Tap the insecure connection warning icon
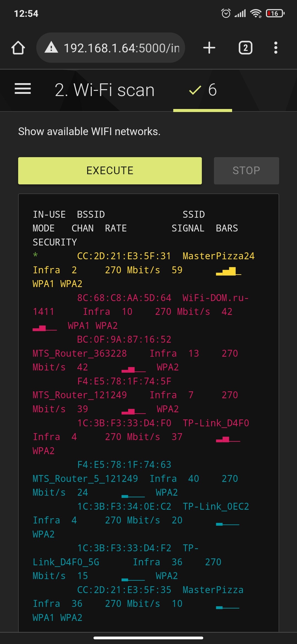 click(51, 48)
